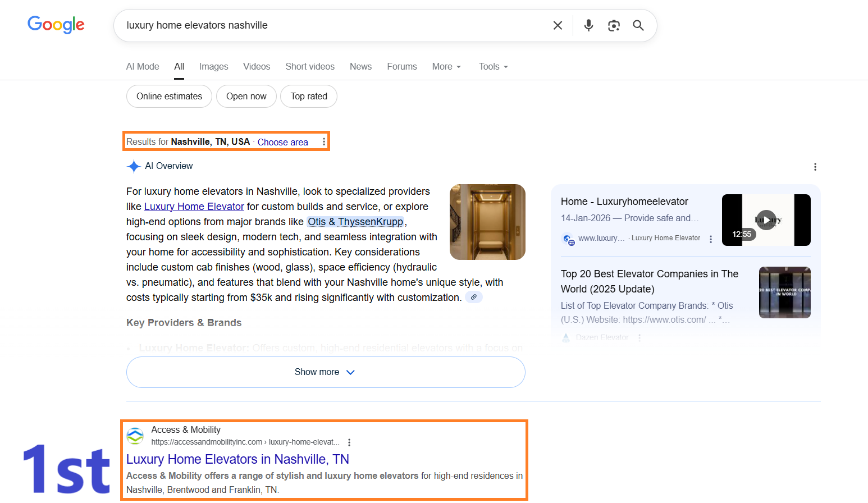Open Top 20 Best Elevator thumbnail

point(785,292)
